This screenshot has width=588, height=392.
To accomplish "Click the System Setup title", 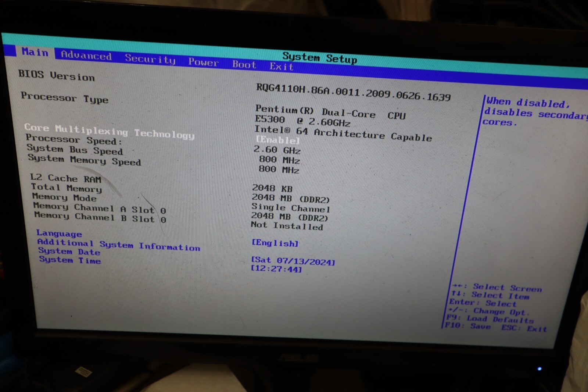I will coord(320,58).
